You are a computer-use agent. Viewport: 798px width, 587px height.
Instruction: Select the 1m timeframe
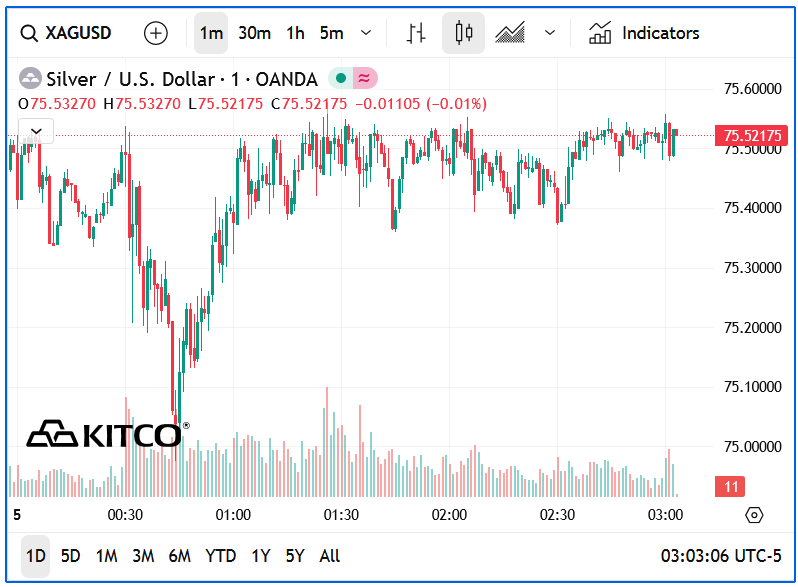[211, 33]
